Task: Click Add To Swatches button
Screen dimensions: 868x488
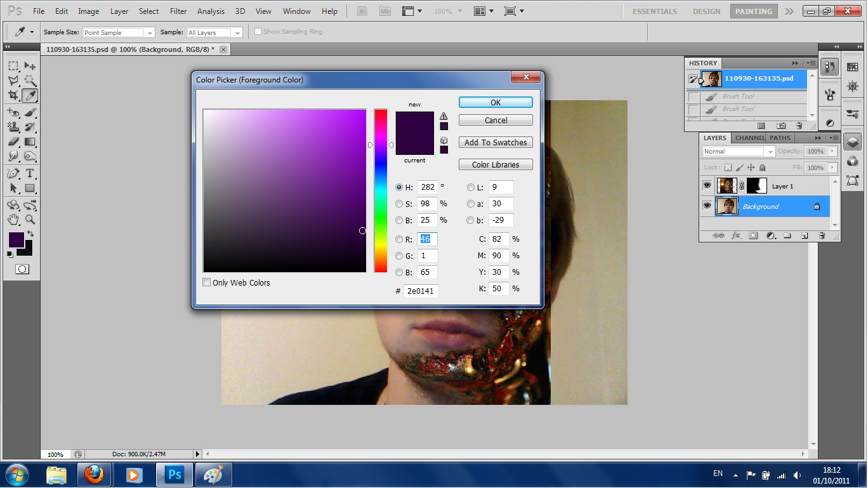Action: click(496, 142)
